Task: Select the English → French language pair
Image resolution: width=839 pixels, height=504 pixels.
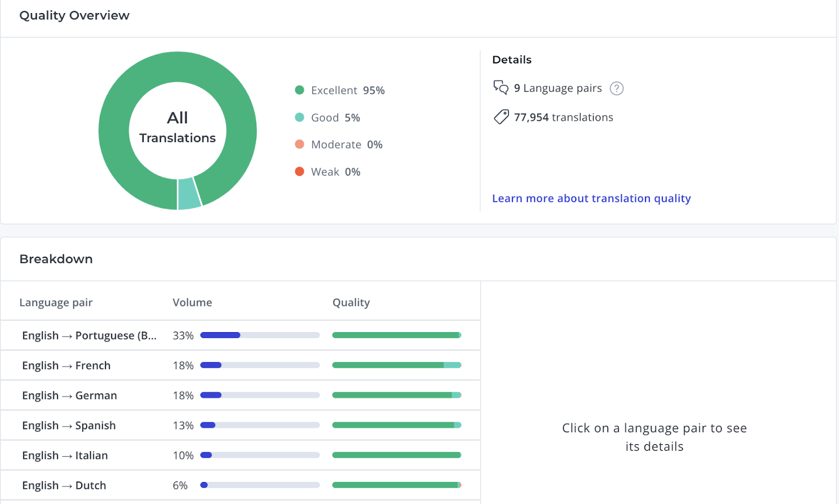Action: tap(241, 365)
